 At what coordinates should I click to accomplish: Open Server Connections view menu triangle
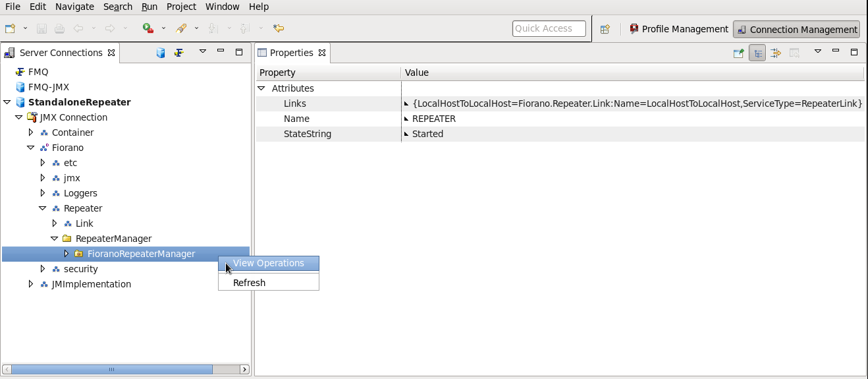click(x=203, y=51)
